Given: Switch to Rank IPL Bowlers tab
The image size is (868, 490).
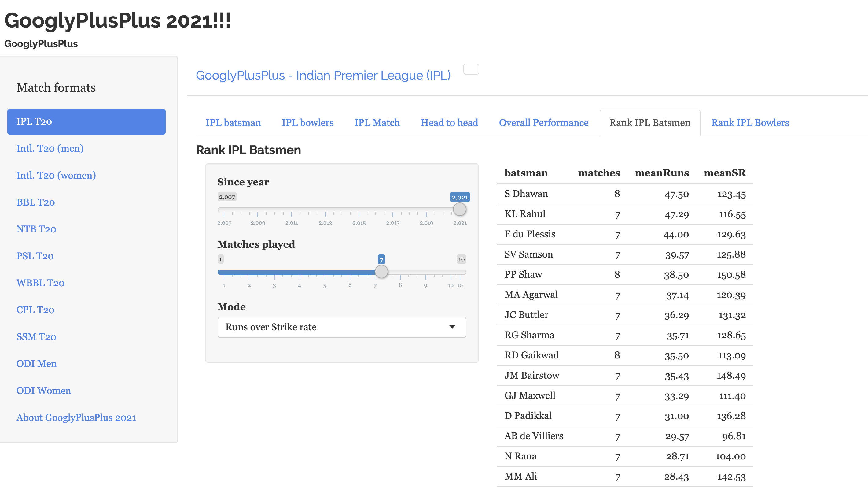Looking at the screenshot, I should (x=750, y=123).
